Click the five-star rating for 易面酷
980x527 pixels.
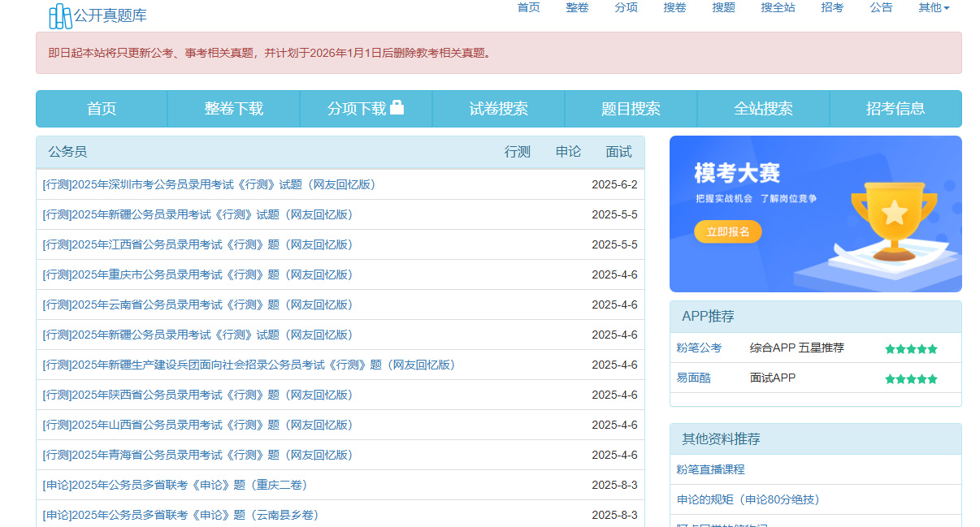point(911,379)
